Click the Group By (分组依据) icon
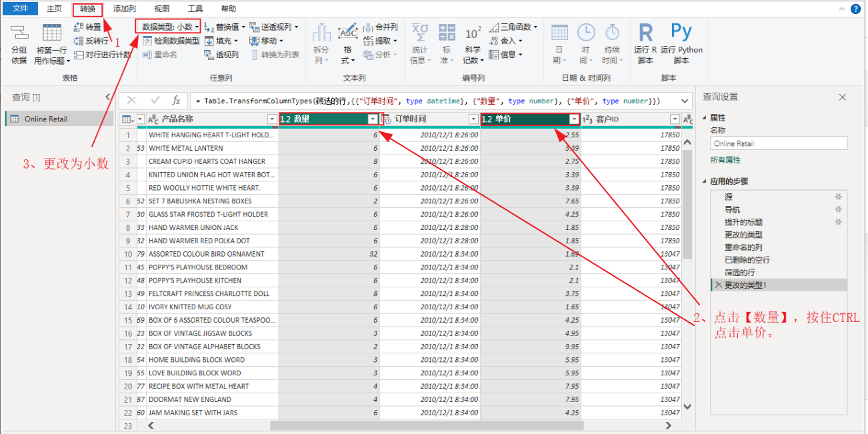868x434 pixels. [19, 33]
